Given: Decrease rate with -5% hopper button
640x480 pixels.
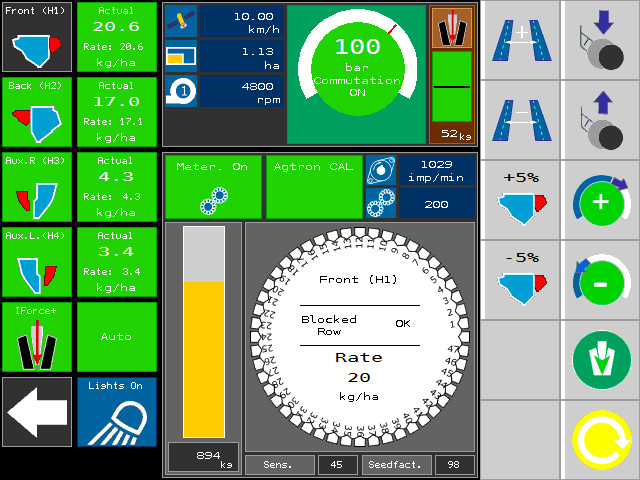Looking at the screenshot, I should click(x=521, y=279).
